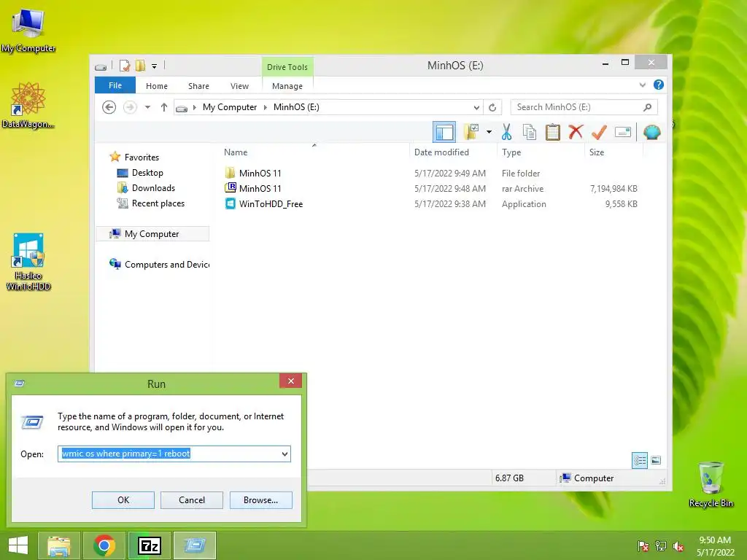Image resolution: width=747 pixels, height=560 pixels.
Task: Click the Drive Tools contextual tab header
Action: point(287,66)
